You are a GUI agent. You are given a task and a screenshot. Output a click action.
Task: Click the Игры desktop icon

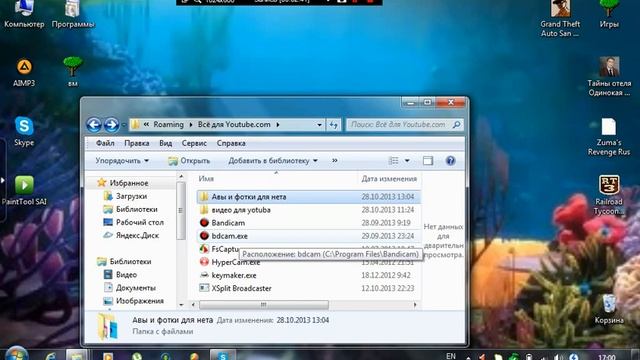[x=609, y=15]
